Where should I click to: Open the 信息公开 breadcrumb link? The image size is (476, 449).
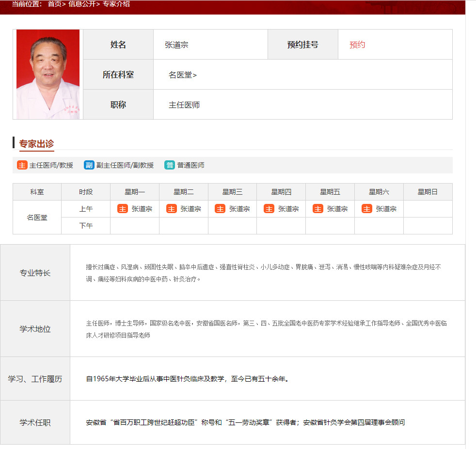coord(82,4)
